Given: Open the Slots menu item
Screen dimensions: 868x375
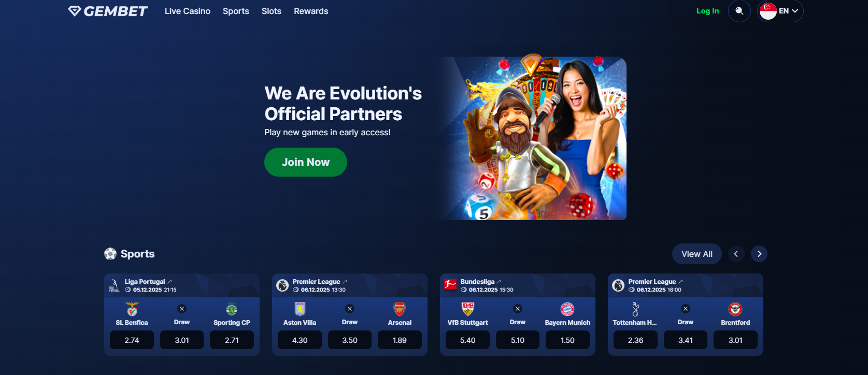Looking at the screenshot, I should 272,11.
